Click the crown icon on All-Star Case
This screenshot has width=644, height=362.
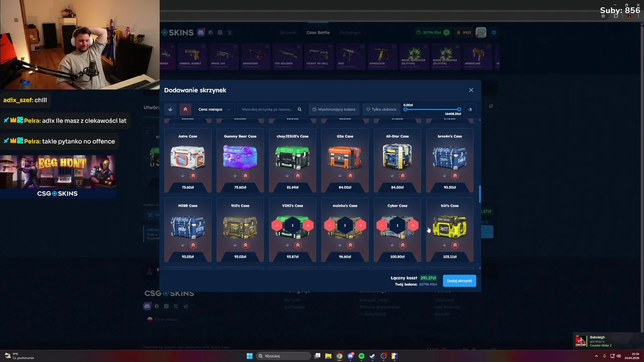pos(392,175)
